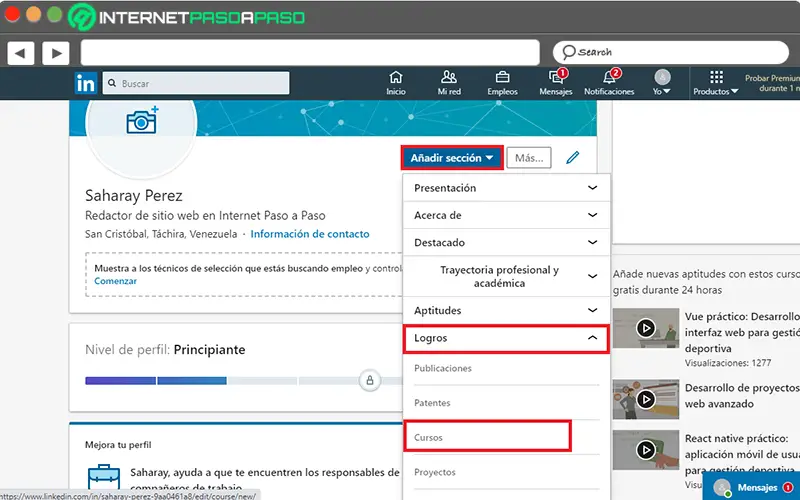Expand the Acerca de section

[x=506, y=215]
